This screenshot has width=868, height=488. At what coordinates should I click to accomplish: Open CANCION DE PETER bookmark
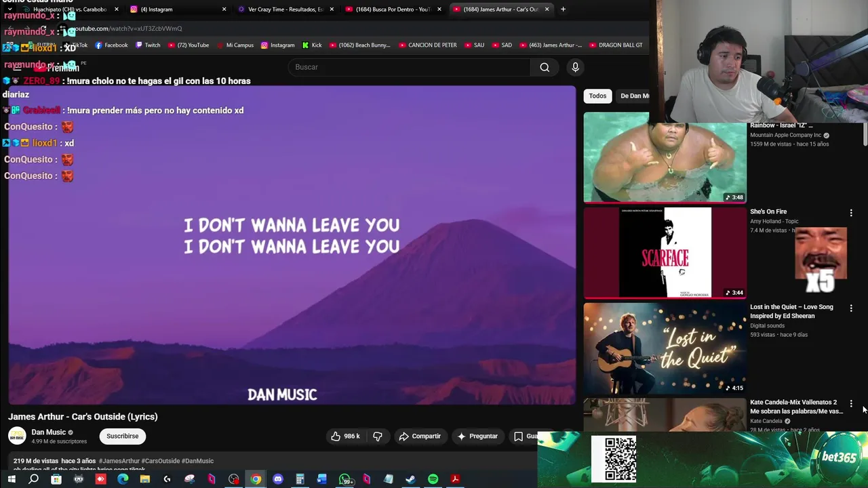(x=427, y=45)
